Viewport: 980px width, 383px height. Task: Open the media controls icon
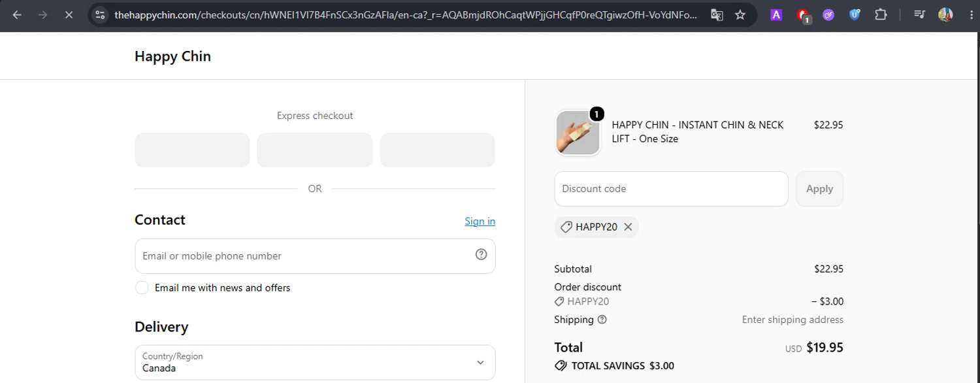click(919, 14)
